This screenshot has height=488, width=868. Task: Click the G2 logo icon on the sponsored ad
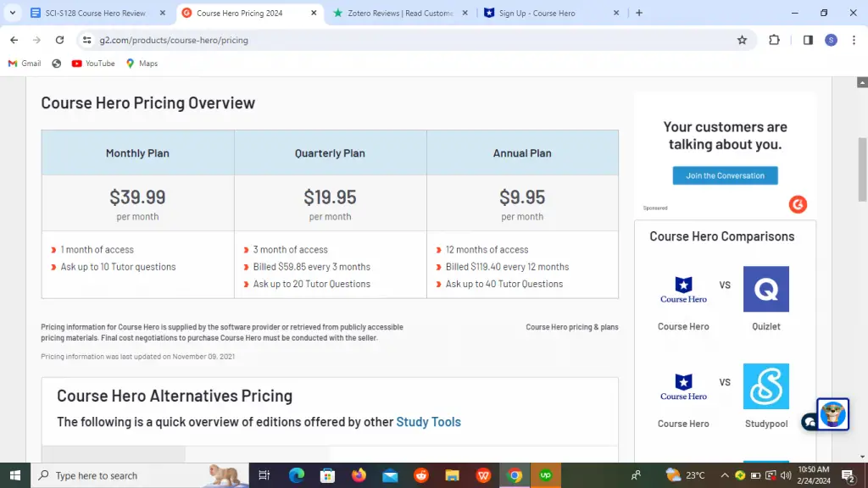tap(798, 204)
